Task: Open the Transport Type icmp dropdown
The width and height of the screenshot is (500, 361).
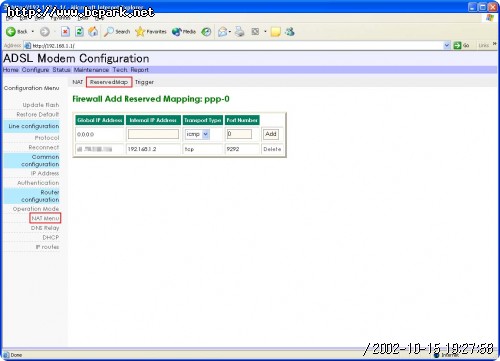Action: [197, 134]
